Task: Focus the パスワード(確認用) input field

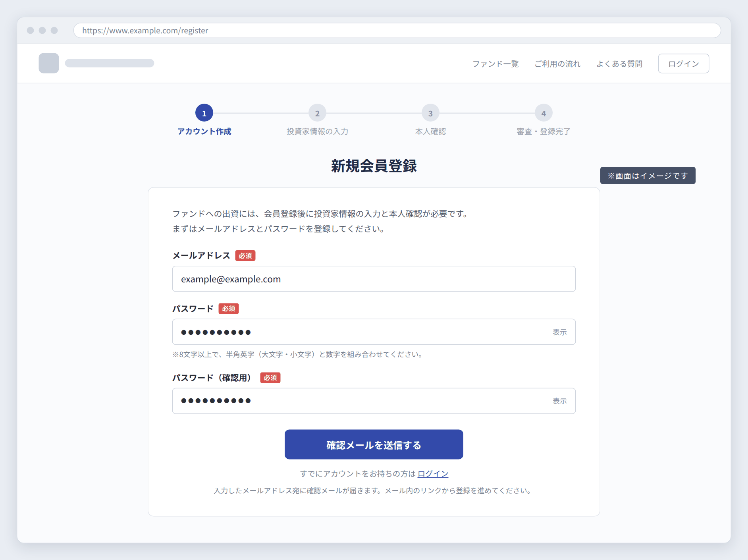Action: coord(374,401)
